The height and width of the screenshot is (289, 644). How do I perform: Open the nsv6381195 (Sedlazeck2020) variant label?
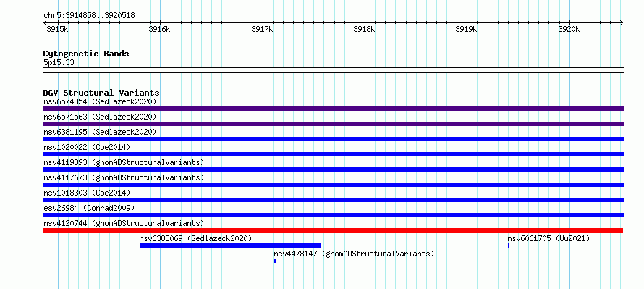point(100,132)
